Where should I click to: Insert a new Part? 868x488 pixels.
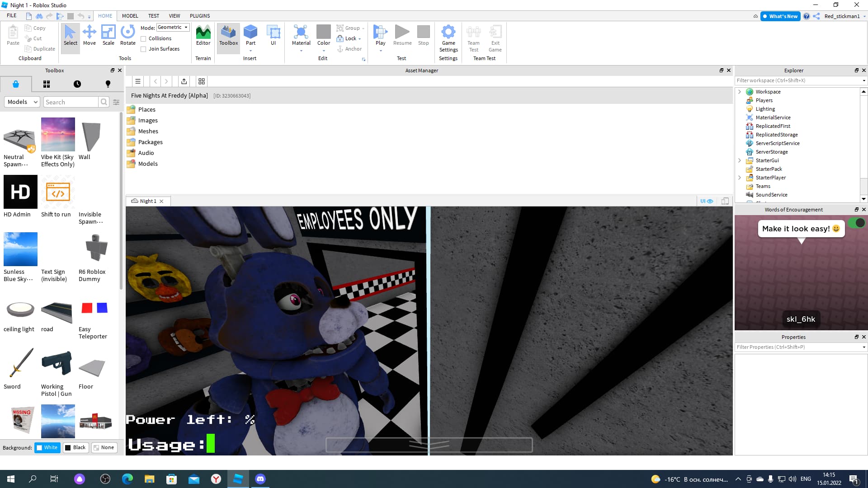250,35
